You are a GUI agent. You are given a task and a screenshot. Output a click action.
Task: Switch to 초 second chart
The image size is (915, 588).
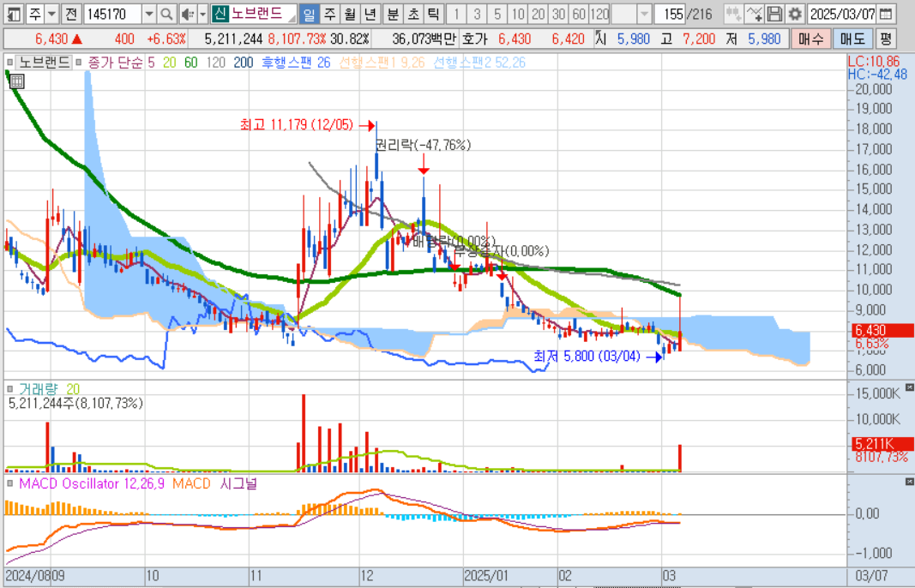coord(413,14)
